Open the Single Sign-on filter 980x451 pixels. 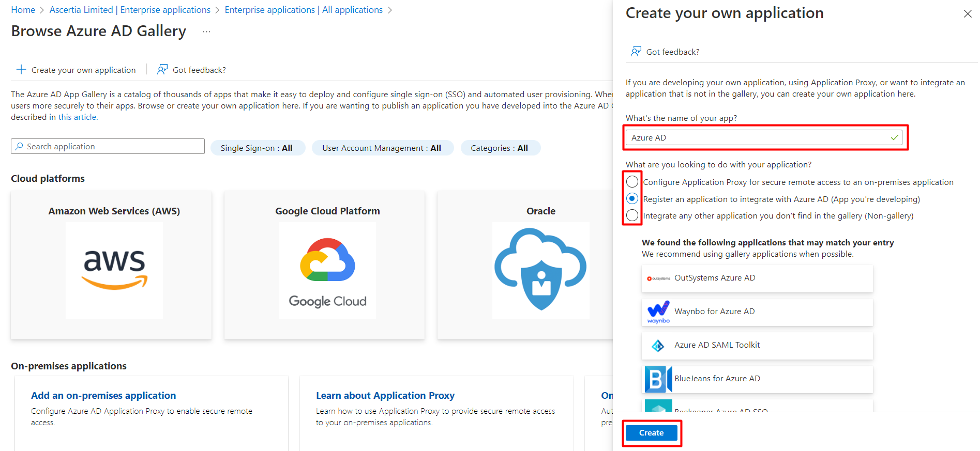(258, 148)
